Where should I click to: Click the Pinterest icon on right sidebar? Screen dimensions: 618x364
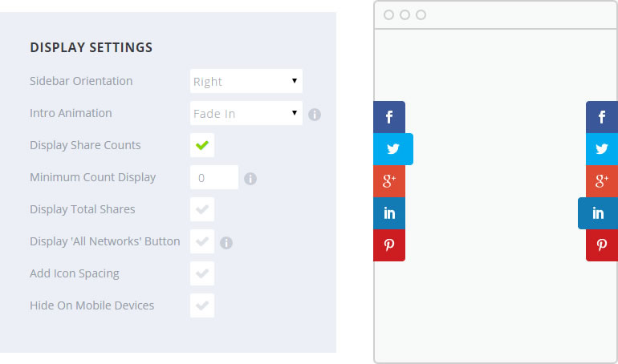click(x=602, y=245)
